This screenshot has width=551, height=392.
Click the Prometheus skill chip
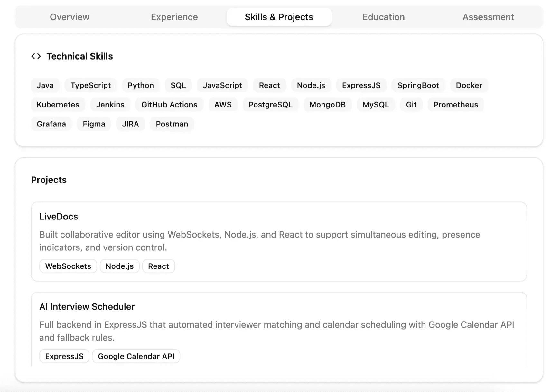(455, 105)
